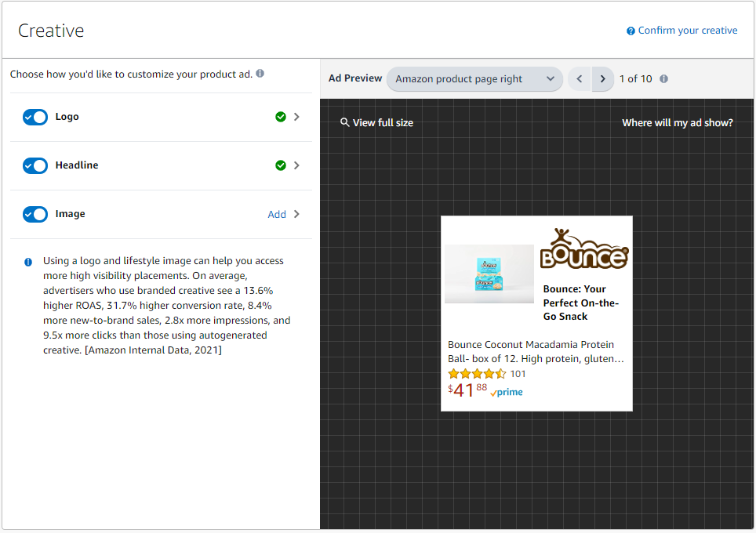The image size is (756, 533).
Task: Click the Add link in the Image row
Action: [277, 215]
